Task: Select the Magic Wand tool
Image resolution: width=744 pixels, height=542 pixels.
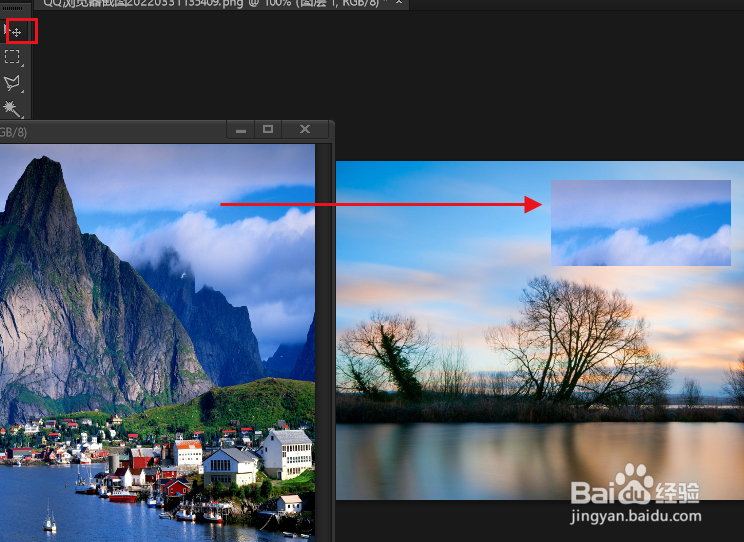Action: [12, 109]
